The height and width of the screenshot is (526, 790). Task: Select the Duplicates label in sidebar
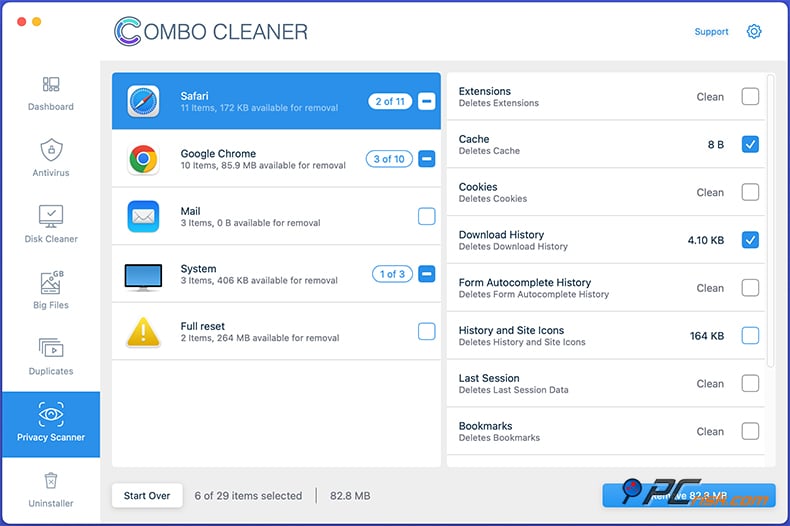coord(51,371)
